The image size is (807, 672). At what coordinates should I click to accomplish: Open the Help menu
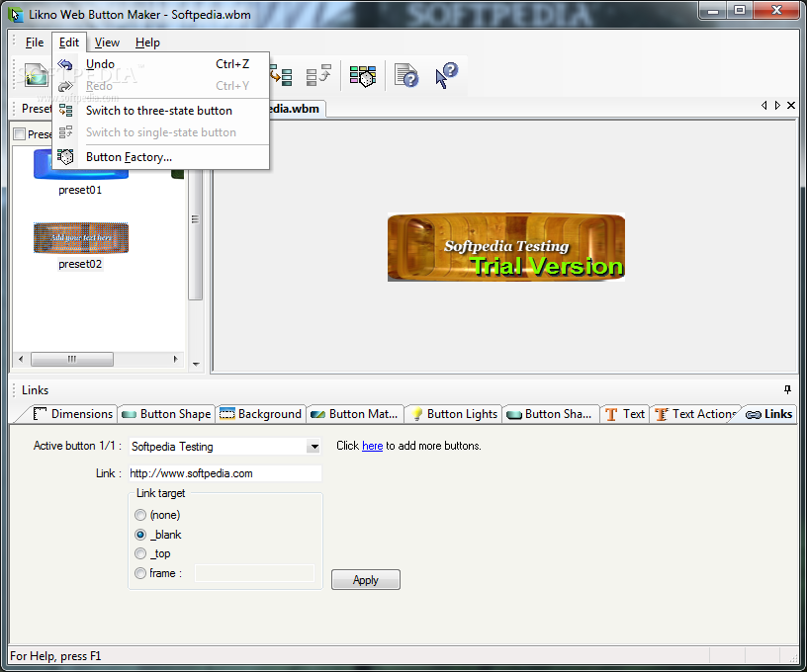(147, 42)
